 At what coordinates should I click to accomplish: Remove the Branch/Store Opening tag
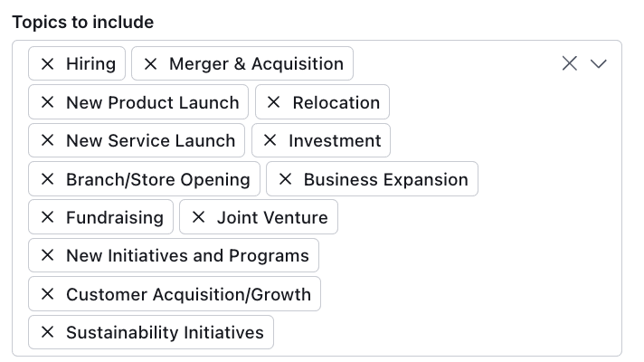click(48, 179)
